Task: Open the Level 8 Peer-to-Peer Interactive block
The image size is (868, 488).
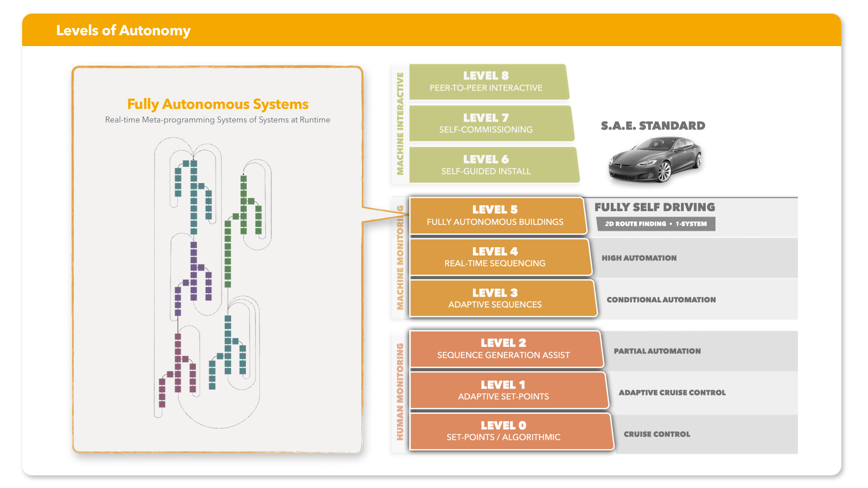Action: tap(489, 82)
